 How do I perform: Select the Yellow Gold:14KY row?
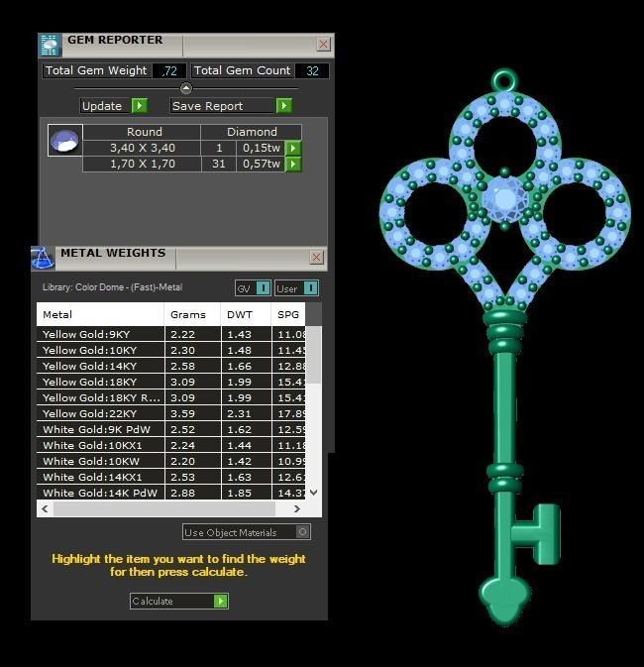[x=171, y=366]
